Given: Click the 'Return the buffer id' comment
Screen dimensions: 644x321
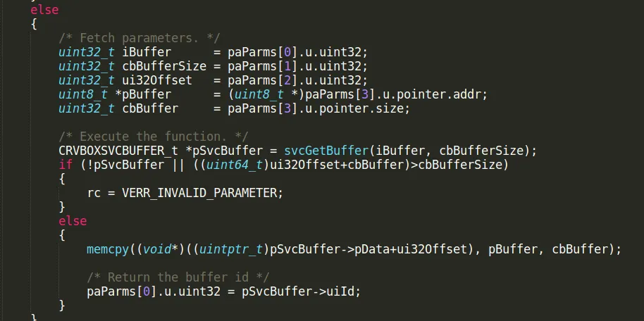Looking at the screenshot, I should [178, 277].
